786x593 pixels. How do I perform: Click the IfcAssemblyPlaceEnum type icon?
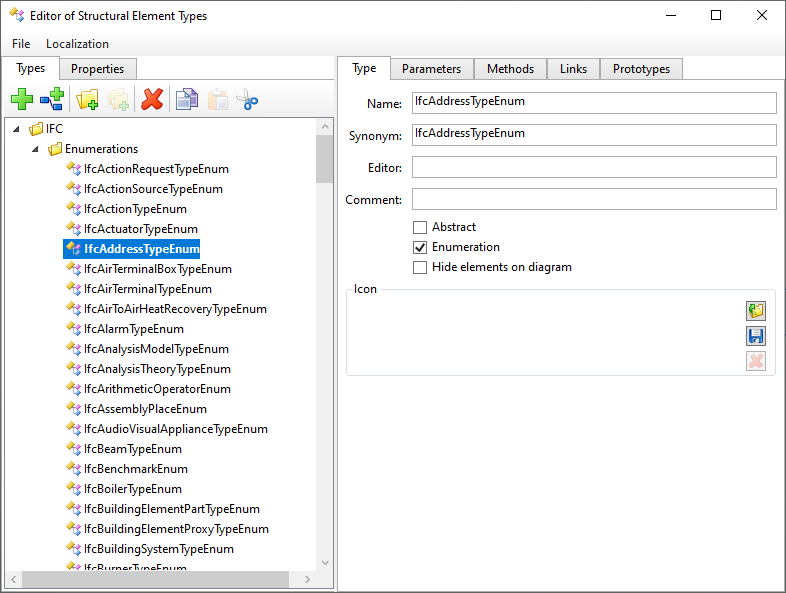74,409
